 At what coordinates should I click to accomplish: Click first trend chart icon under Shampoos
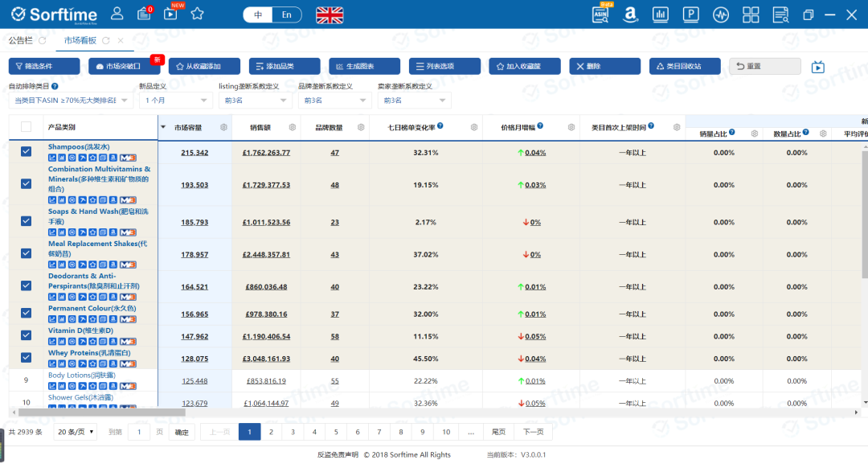pos(52,158)
